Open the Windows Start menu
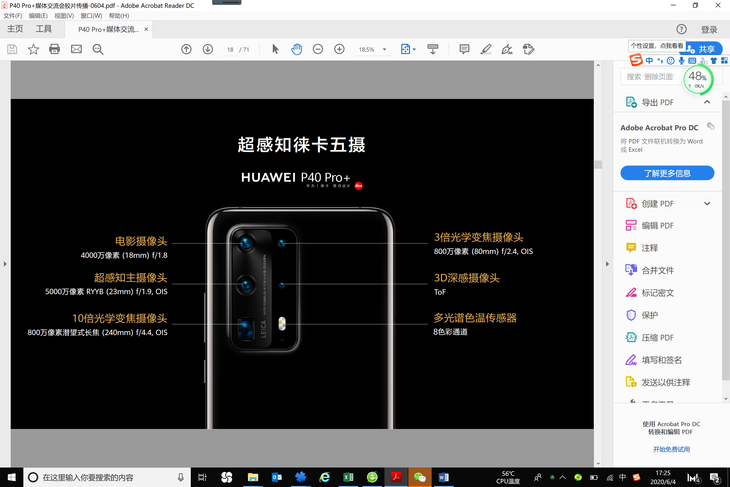 tap(12, 477)
